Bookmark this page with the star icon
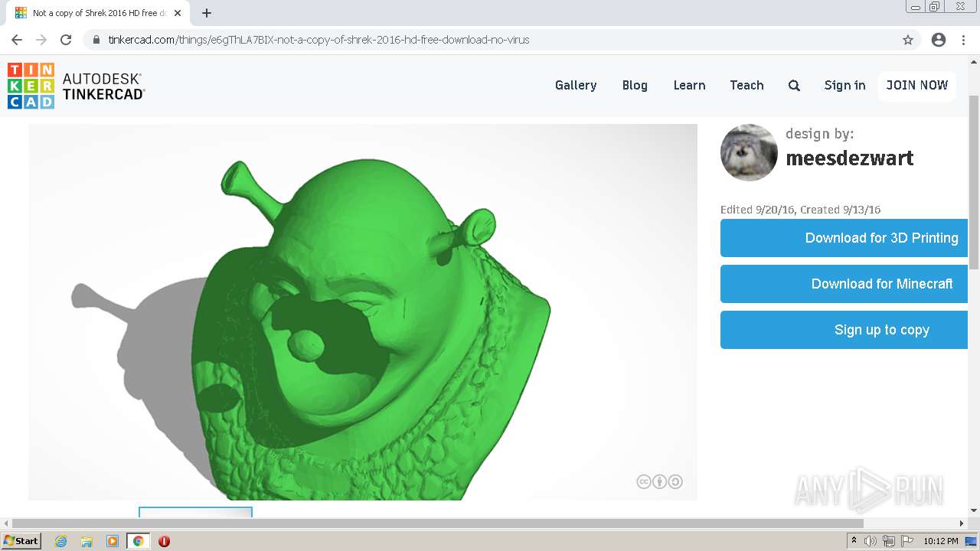Image resolution: width=980 pixels, height=551 pixels. [x=908, y=40]
